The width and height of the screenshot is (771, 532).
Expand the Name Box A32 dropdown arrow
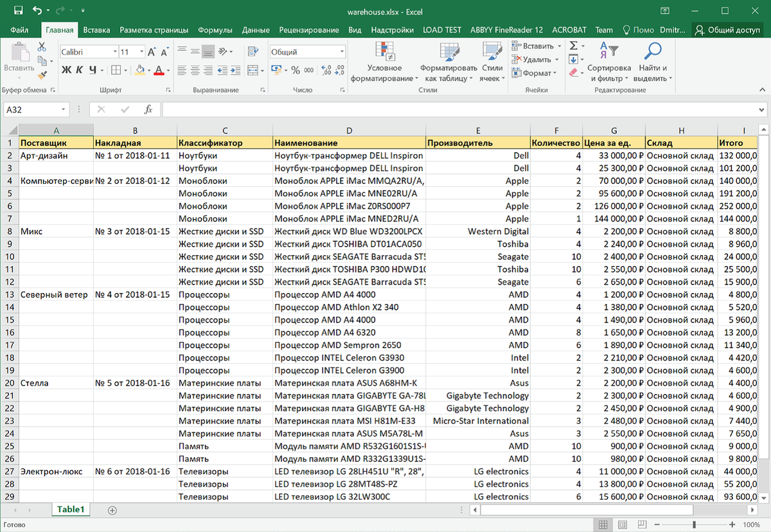click(63, 110)
